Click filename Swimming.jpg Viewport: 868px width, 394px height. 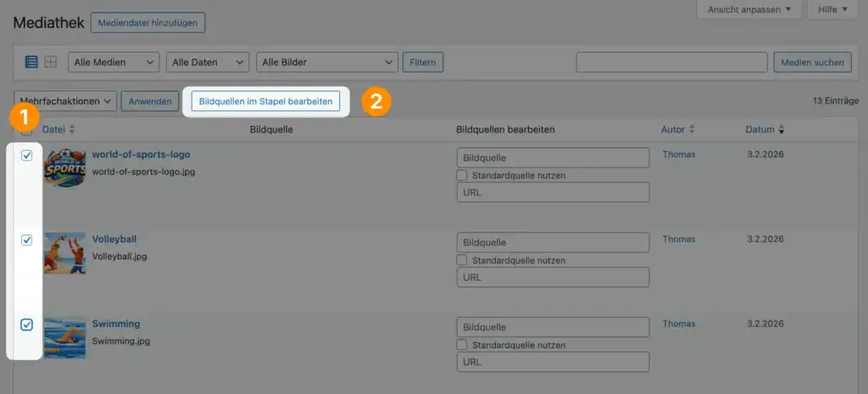pyautogui.click(x=120, y=341)
